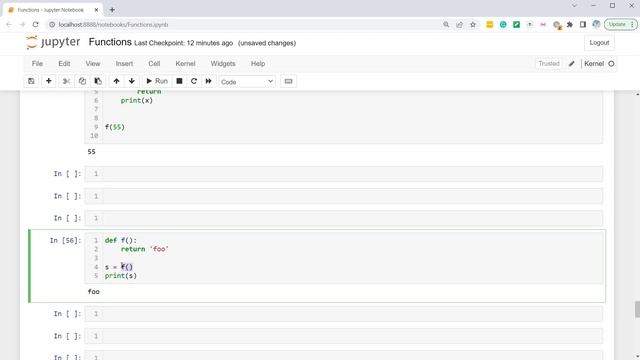This screenshot has width=640, height=360.
Task: Open the Cell menu
Action: point(154,64)
